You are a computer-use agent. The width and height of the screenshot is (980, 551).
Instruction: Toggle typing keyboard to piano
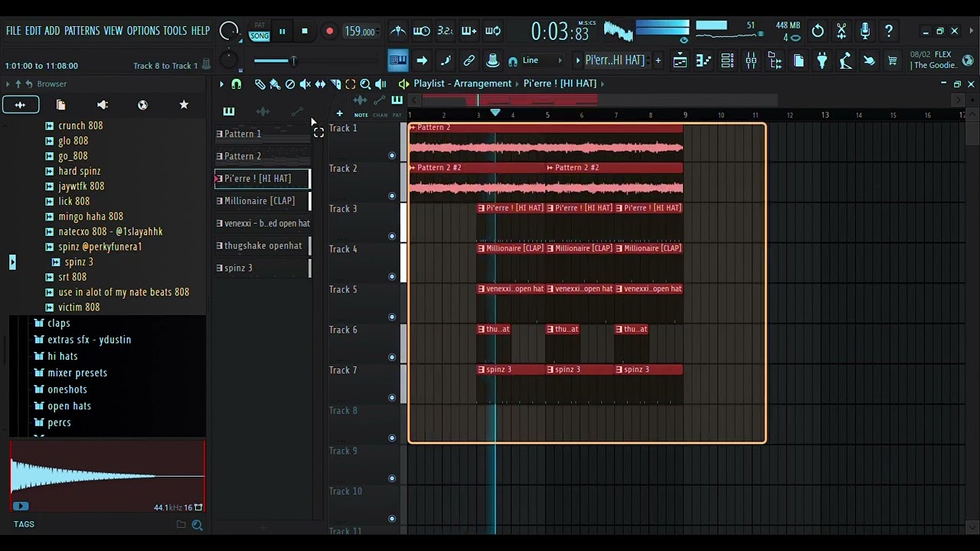(x=398, y=60)
